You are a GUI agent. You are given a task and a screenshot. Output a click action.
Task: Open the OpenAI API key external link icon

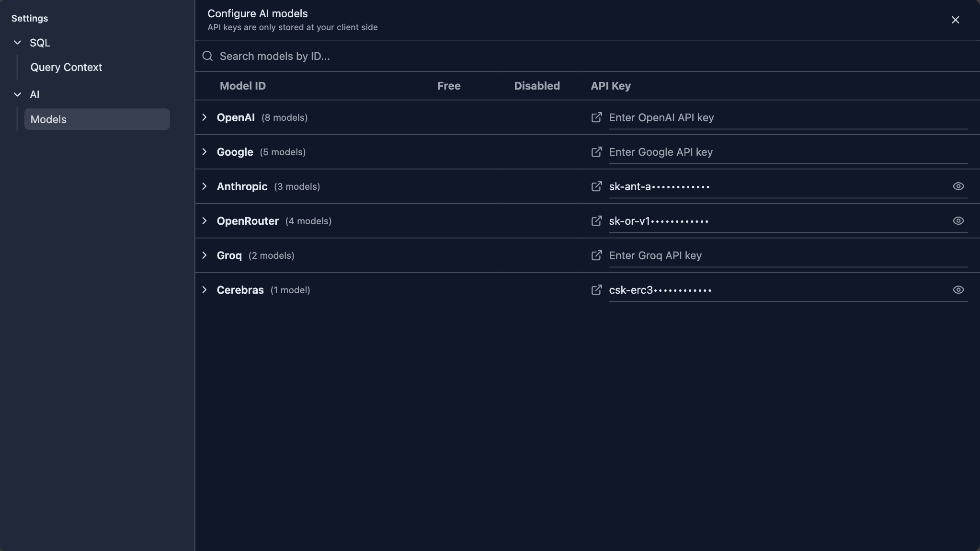pos(596,117)
